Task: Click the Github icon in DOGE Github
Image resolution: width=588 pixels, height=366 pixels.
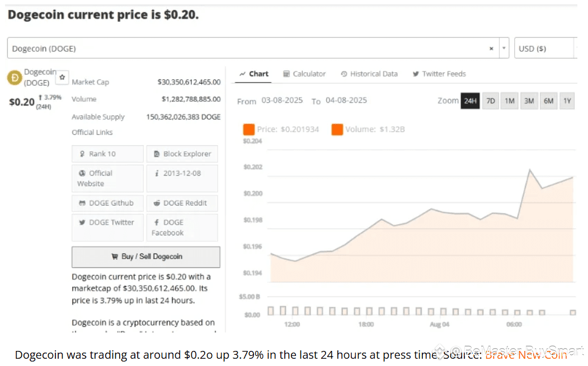Action: tap(82, 203)
